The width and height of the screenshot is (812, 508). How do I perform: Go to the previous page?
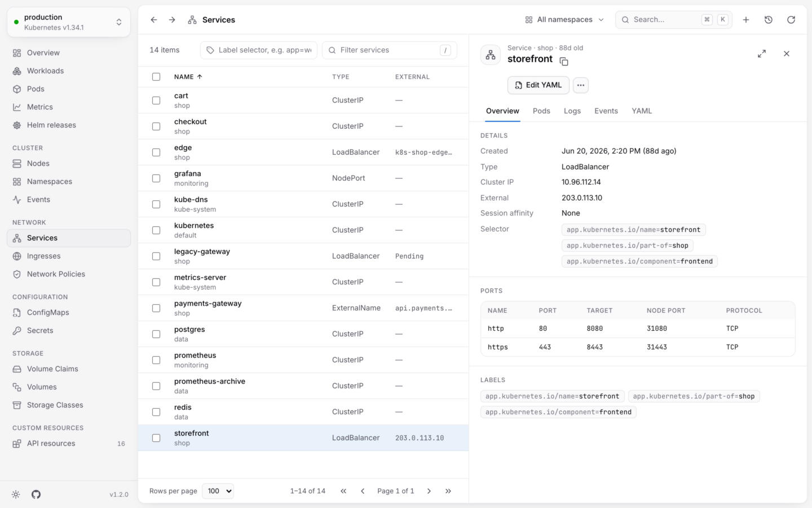tap(363, 491)
